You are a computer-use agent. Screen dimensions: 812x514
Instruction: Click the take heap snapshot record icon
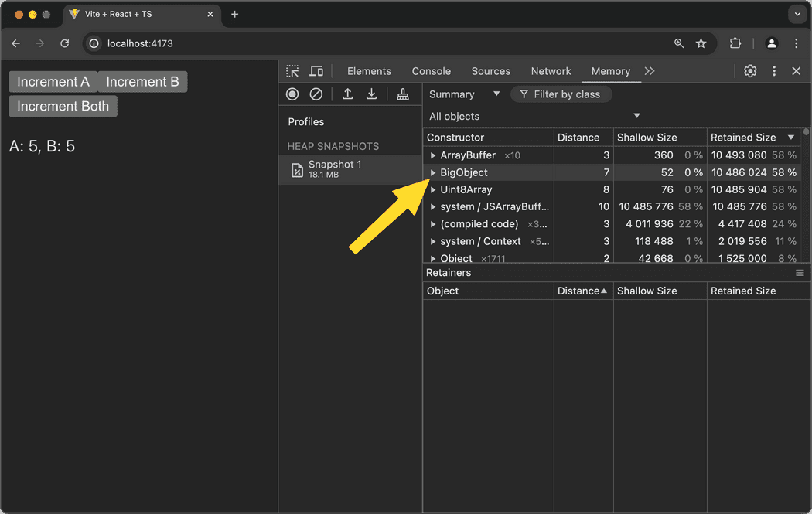click(292, 94)
